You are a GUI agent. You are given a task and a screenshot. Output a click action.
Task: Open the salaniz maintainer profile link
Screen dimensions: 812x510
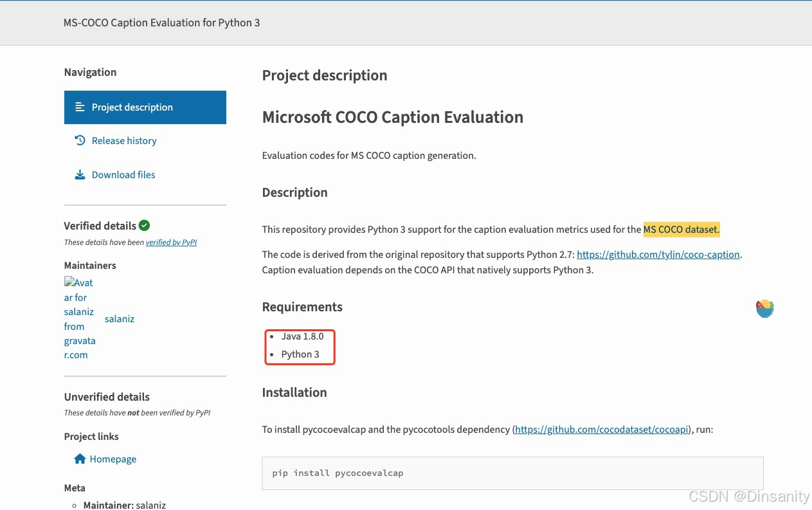coord(120,319)
